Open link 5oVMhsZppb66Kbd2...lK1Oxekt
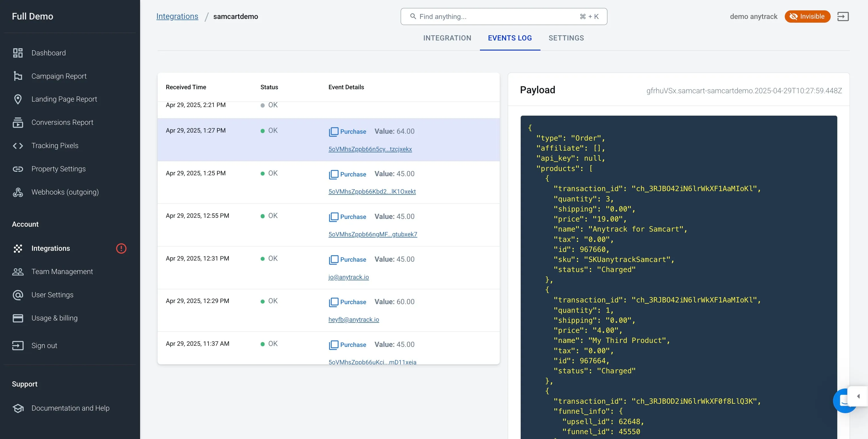 [x=372, y=192]
